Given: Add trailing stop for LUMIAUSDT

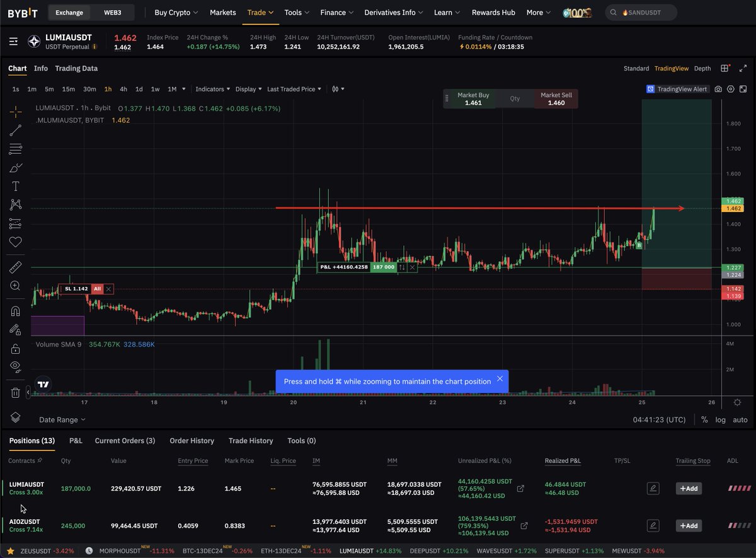Looking at the screenshot, I should [x=689, y=488].
